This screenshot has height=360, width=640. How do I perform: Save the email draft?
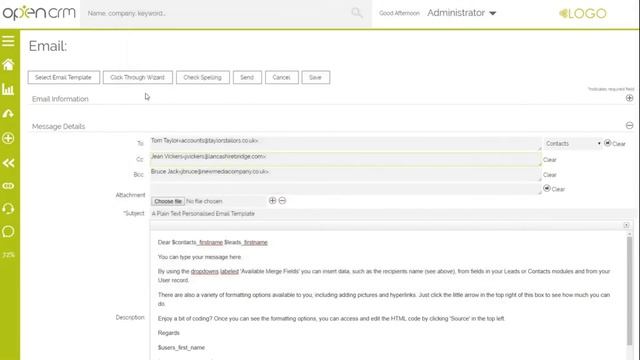coord(316,78)
